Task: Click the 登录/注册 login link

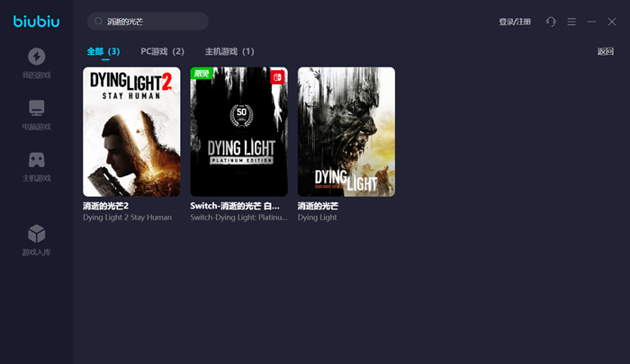Action: (x=515, y=22)
